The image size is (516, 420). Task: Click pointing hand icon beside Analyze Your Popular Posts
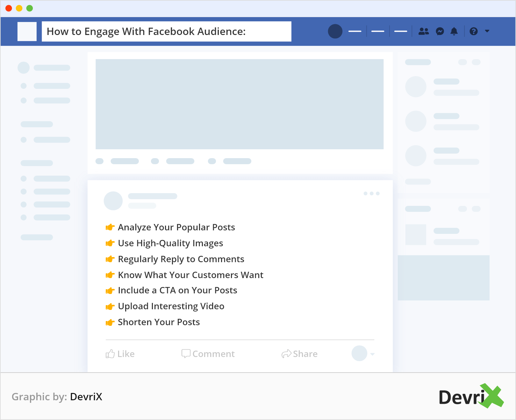point(110,227)
